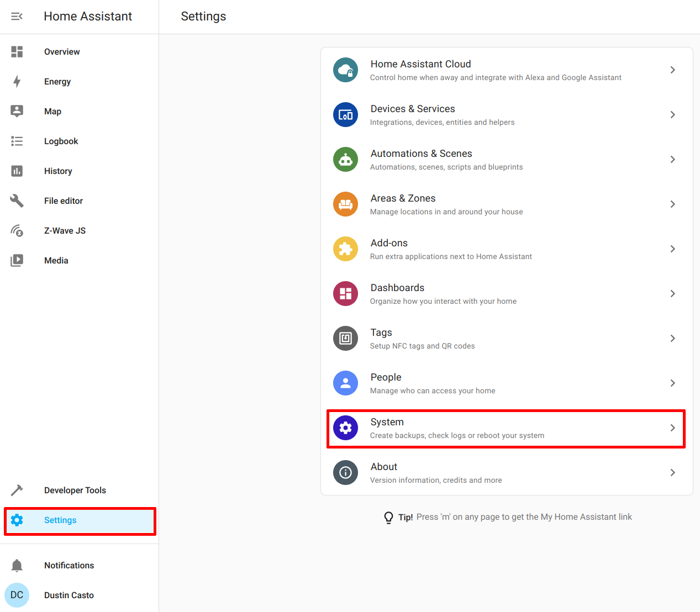Open About chevron arrow
700x612 pixels.
(673, 473)
